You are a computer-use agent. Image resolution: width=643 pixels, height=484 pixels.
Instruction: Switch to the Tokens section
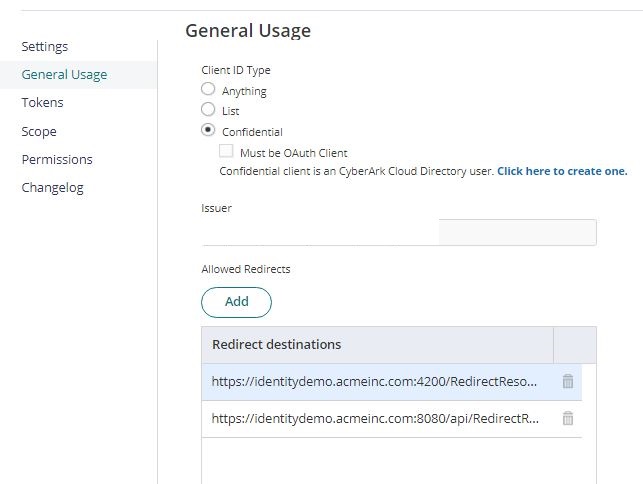click(x=42, y=103)
